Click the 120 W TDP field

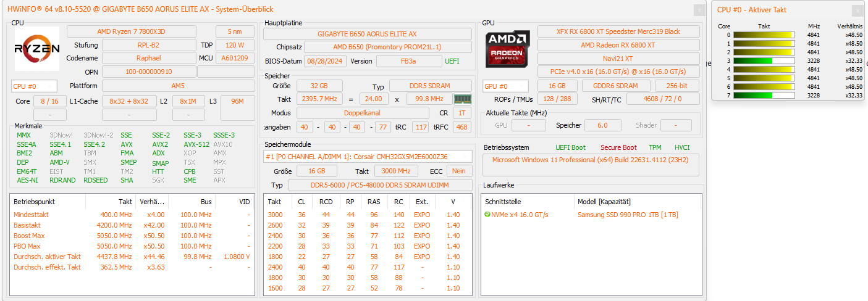234,45
